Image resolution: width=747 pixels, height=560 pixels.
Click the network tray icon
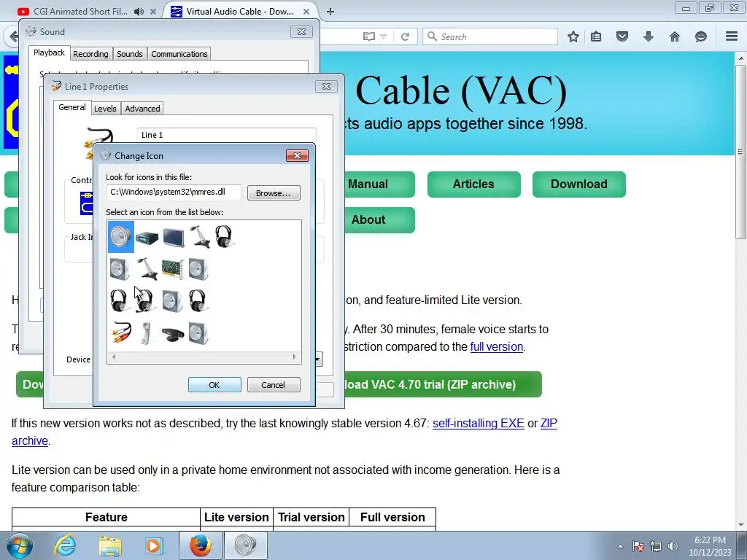tap(656, 546)
